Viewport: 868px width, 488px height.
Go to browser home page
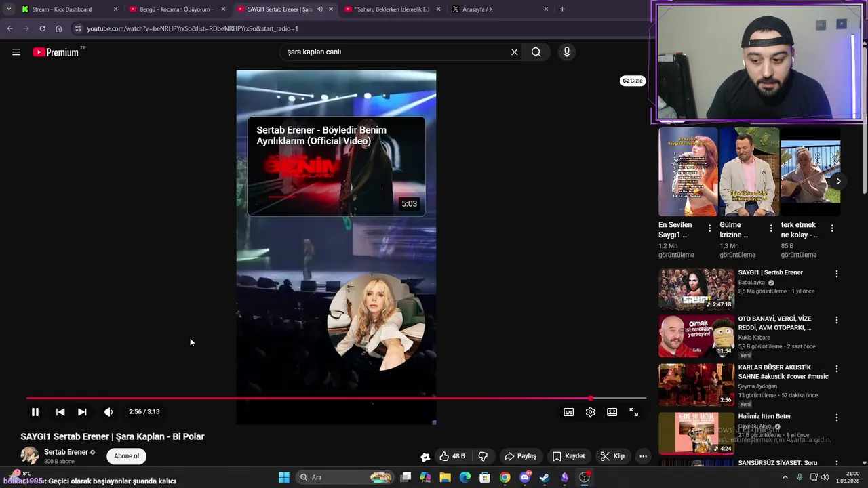click(58, 28)
